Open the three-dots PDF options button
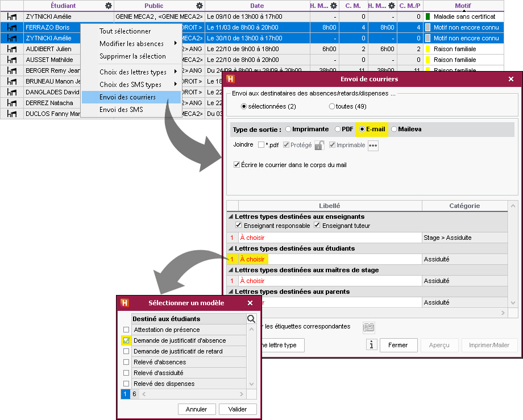This screenshot has width=523, height=420. [x=373, y=145]
